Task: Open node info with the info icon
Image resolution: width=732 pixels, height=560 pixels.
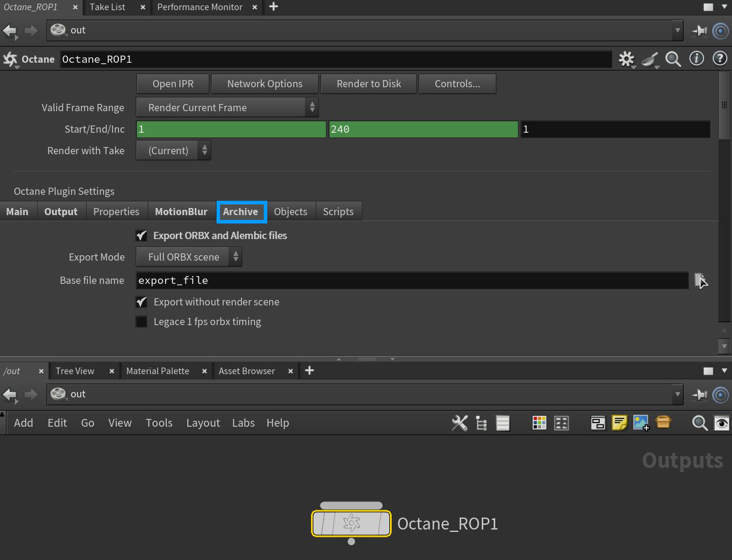Action: click(x=696, y=59)
